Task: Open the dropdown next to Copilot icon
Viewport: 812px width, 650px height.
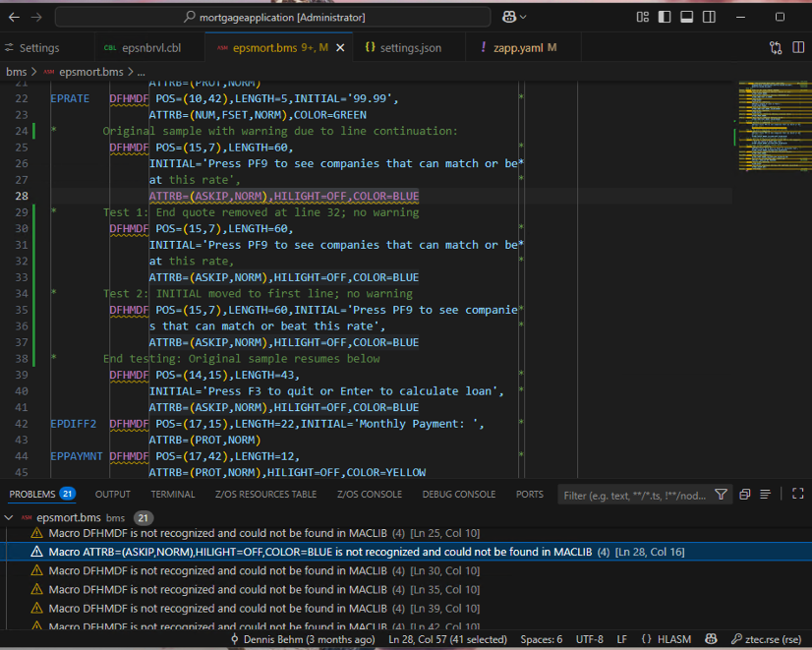Action: click(523, 17)
